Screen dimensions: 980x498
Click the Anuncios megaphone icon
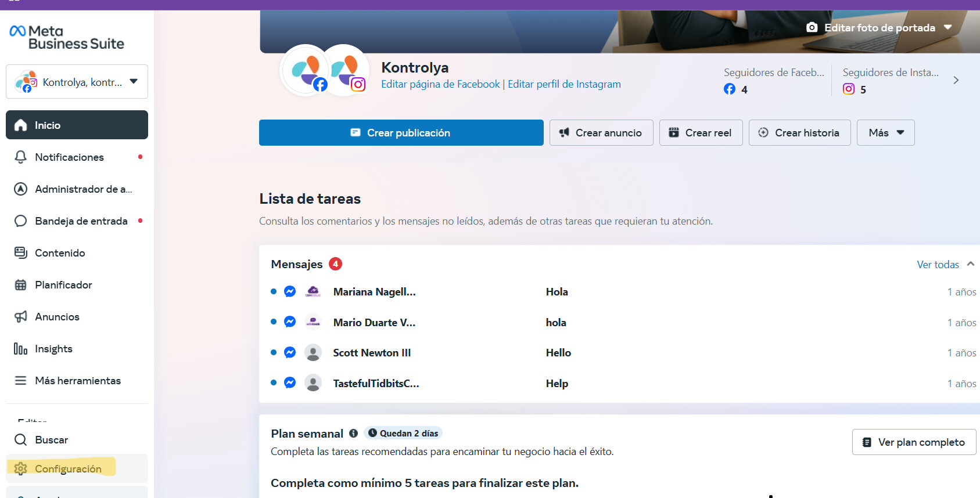pos(20,316)
